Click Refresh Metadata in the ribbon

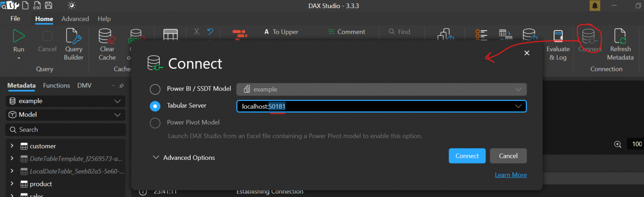click(620, 37)
